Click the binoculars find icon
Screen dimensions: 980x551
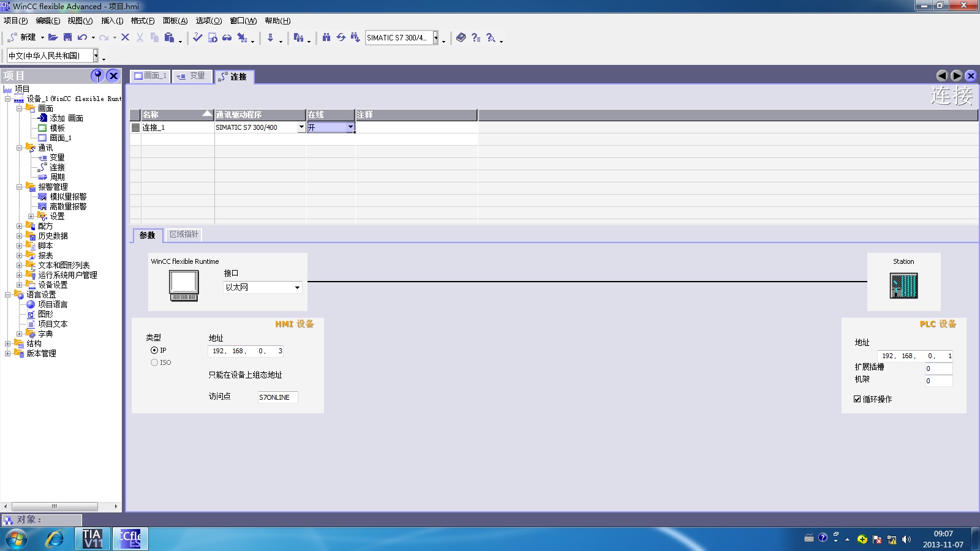click(326, 37)
